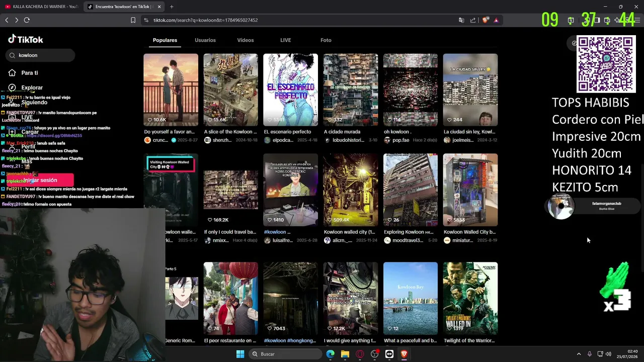The image size is (644, 362).
Task: Click the Para ti sidebar link
Action: 30,73
